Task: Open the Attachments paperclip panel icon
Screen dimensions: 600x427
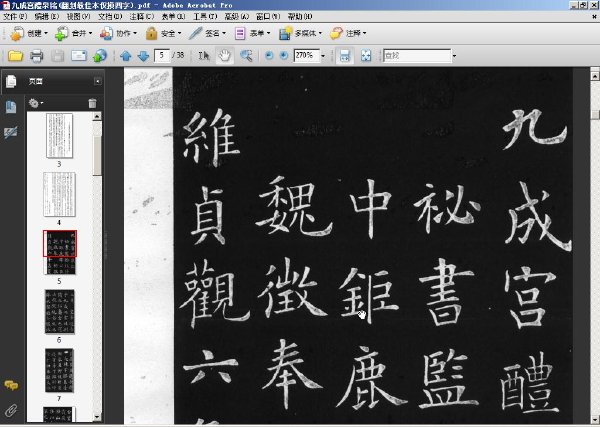Action: click(11, 410)
